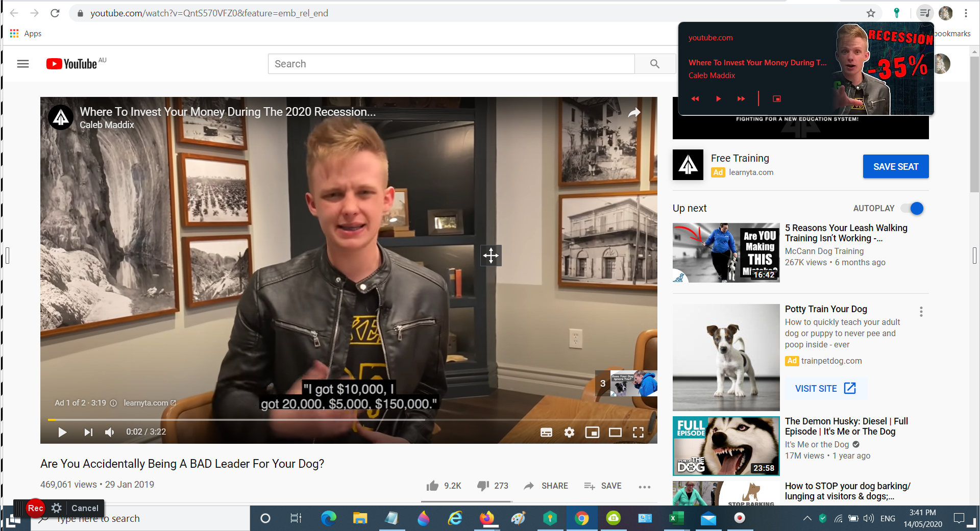
Task: Open the Mail app from taskbar
Action: 708,518
